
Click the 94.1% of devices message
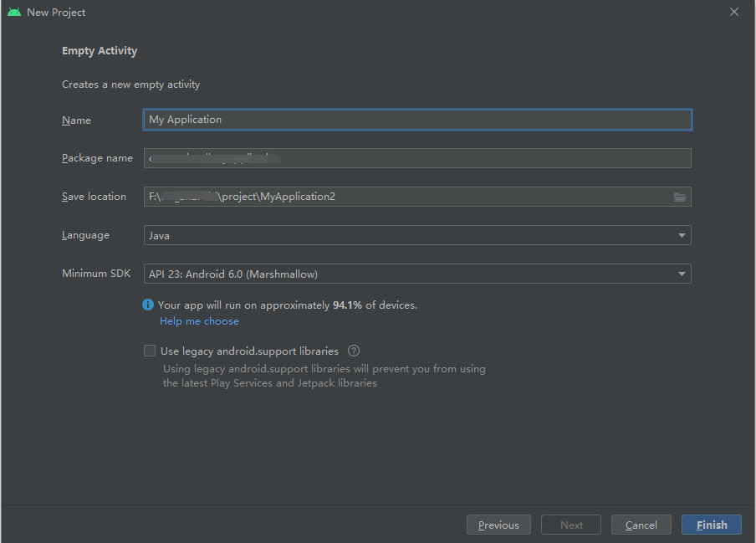(x=288, y=305)
